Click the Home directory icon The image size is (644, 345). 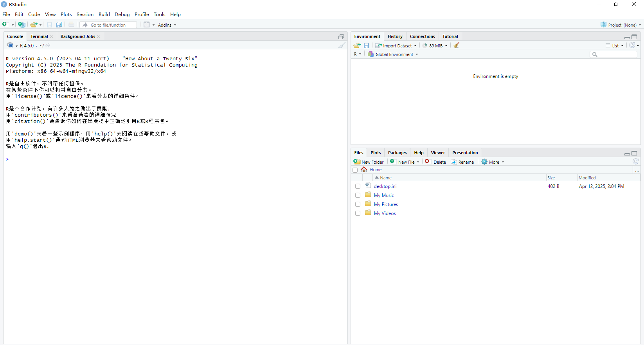pos(364,170)
